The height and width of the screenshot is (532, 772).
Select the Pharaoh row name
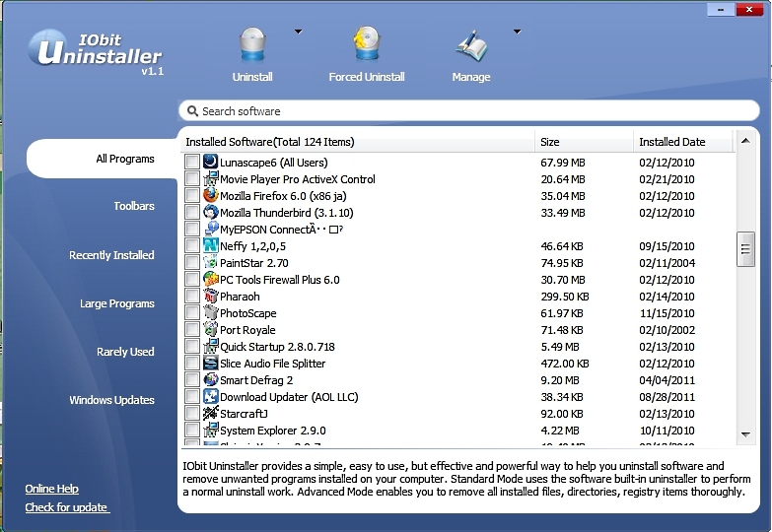[240, 297]
